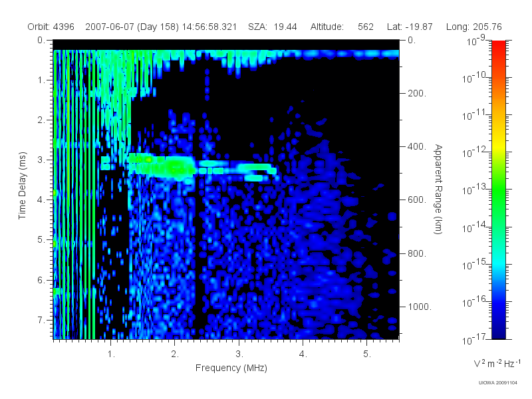
Task: Click the '3.' tick on the frequency axis
Action: pyautogui.click(x=239, y=354)
